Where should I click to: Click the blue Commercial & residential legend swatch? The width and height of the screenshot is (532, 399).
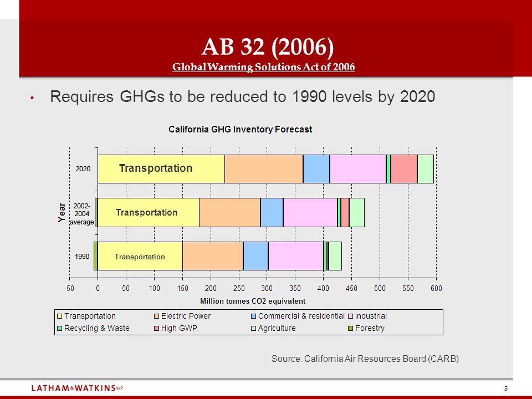click(x=253, y=316)
